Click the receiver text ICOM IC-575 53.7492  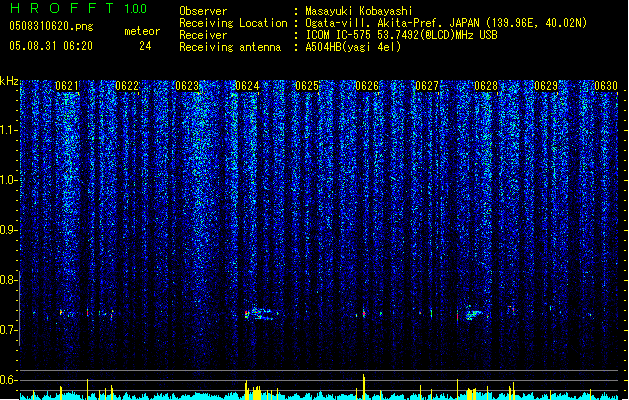401,35
